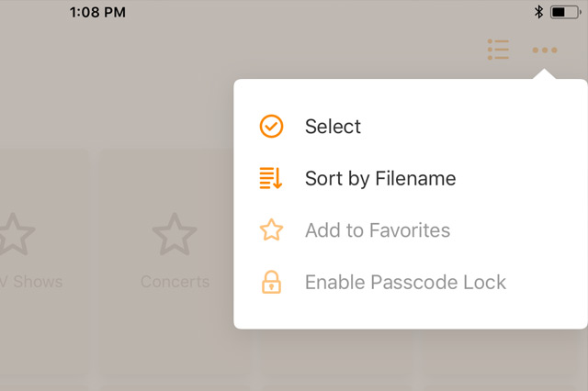Open the three-dot more options button
This screenshot has width=588, height=391.
[x=545, y=50]
